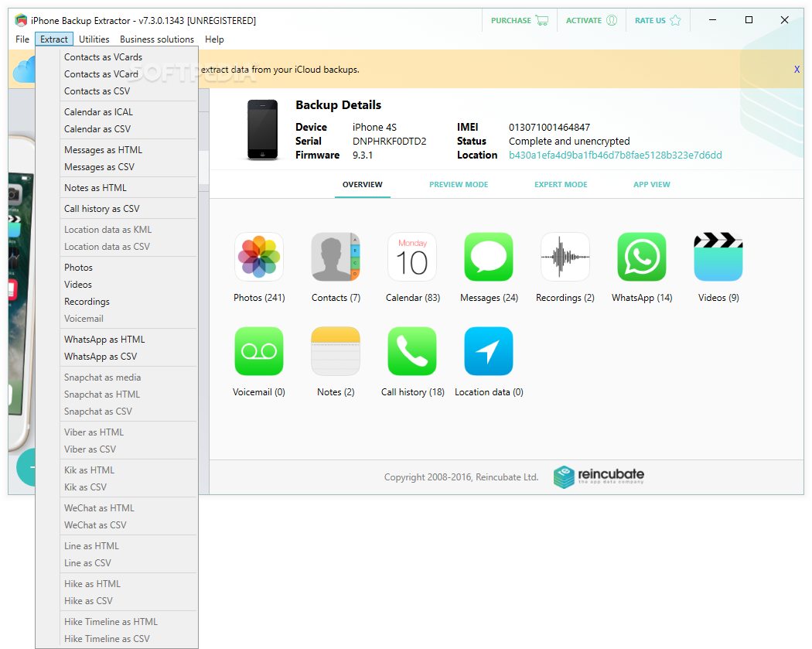
Task: Switch to the Preview Mode tab
Action: [459, 184]
